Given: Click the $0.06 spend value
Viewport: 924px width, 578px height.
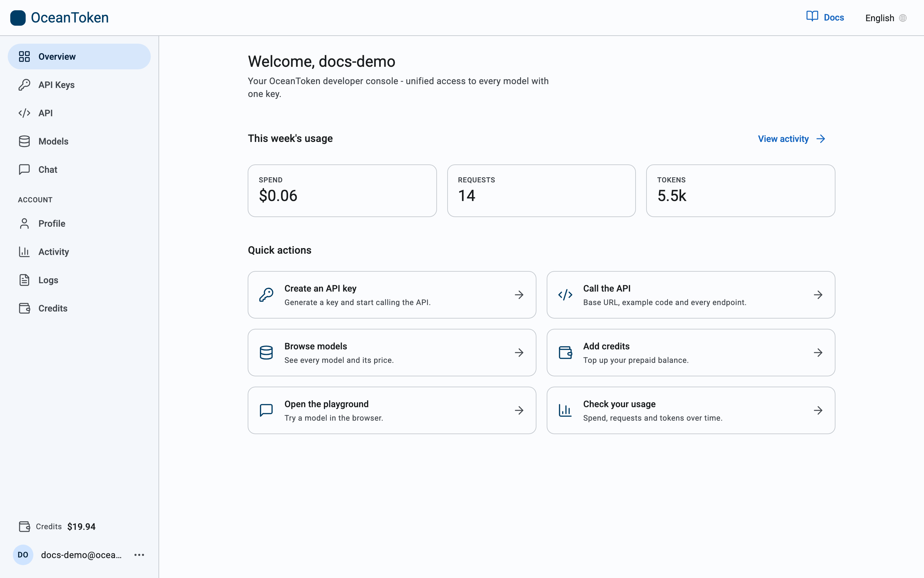Looking at the screenshot, I should tap(278, 196).
